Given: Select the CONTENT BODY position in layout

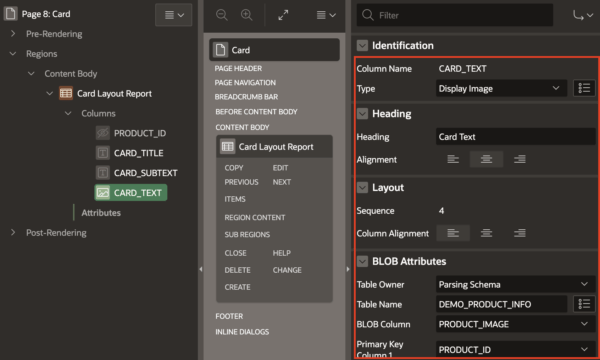Looking at the screenshot, I should point(242,127).
